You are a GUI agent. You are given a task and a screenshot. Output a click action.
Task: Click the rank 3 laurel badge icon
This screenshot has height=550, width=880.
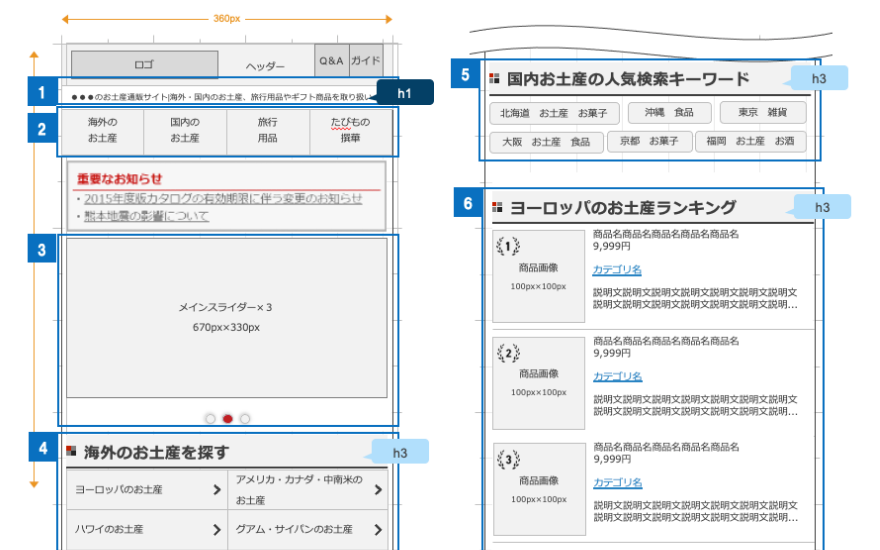click(x=509, y=460)
